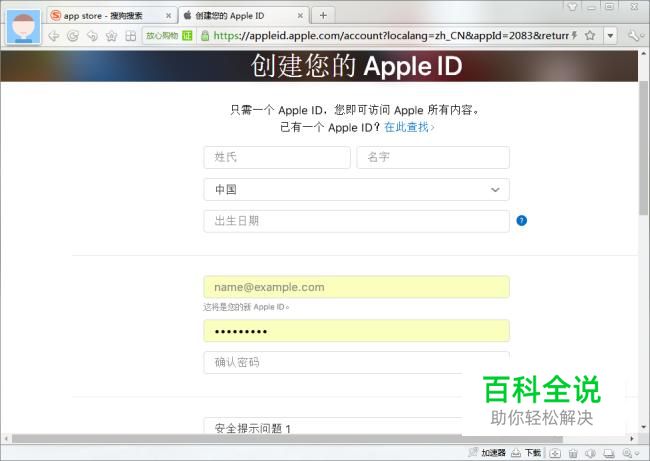Click the vertical scrollbar thumb
Viewport: 650px width, 461px height.
pyautogui.click(x=643, y=148)
